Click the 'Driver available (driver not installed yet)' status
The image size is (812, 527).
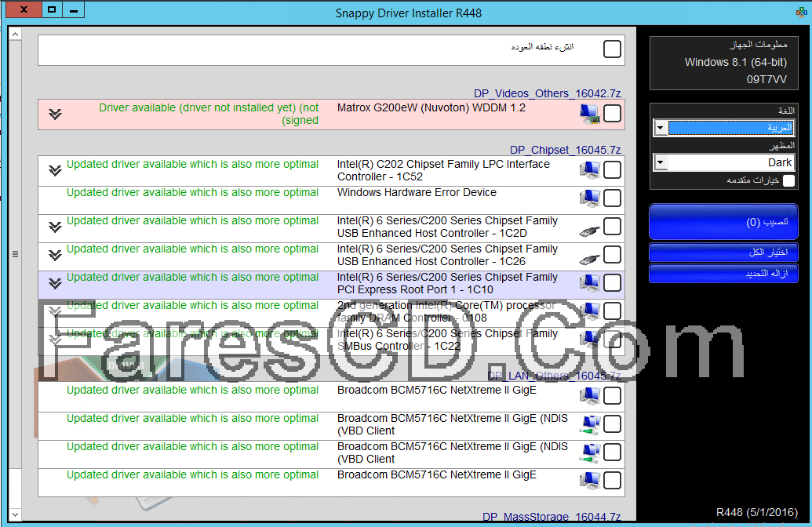[x=209, y=114]
